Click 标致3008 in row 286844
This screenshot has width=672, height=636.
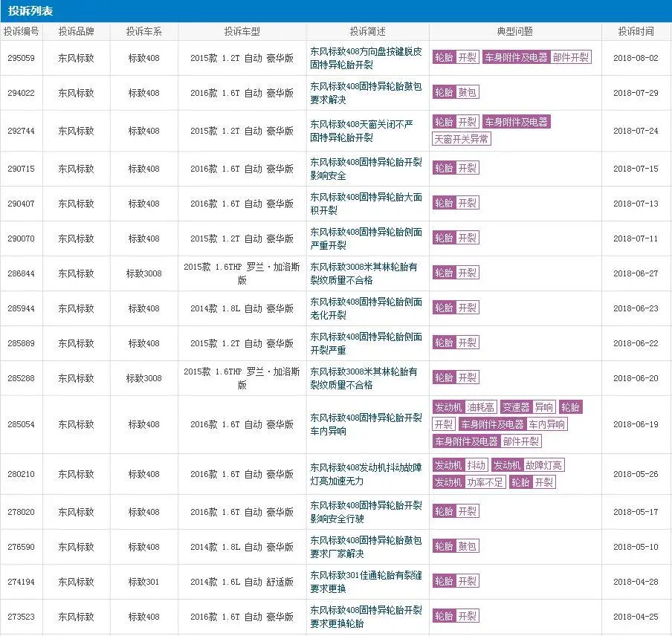[144, 273]
